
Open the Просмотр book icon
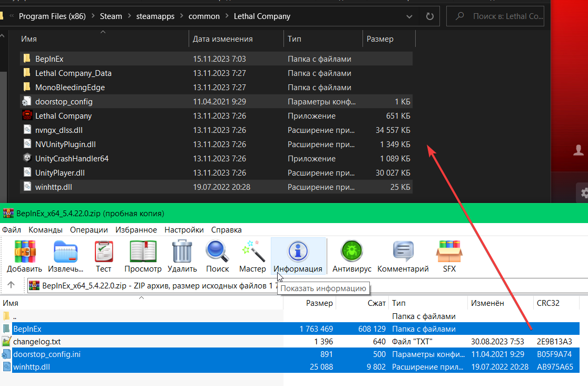pyautogui.click(x=143, y=251)
